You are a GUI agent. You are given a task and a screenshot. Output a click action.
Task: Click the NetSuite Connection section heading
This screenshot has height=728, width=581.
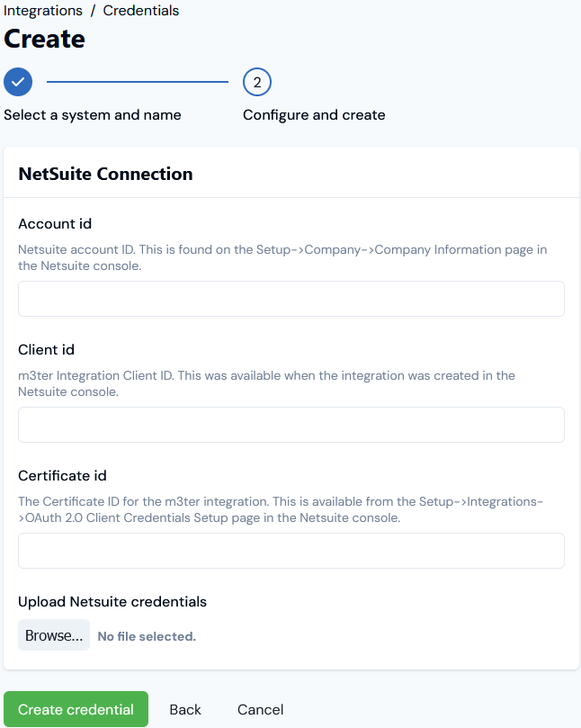[x=105, y=174]
